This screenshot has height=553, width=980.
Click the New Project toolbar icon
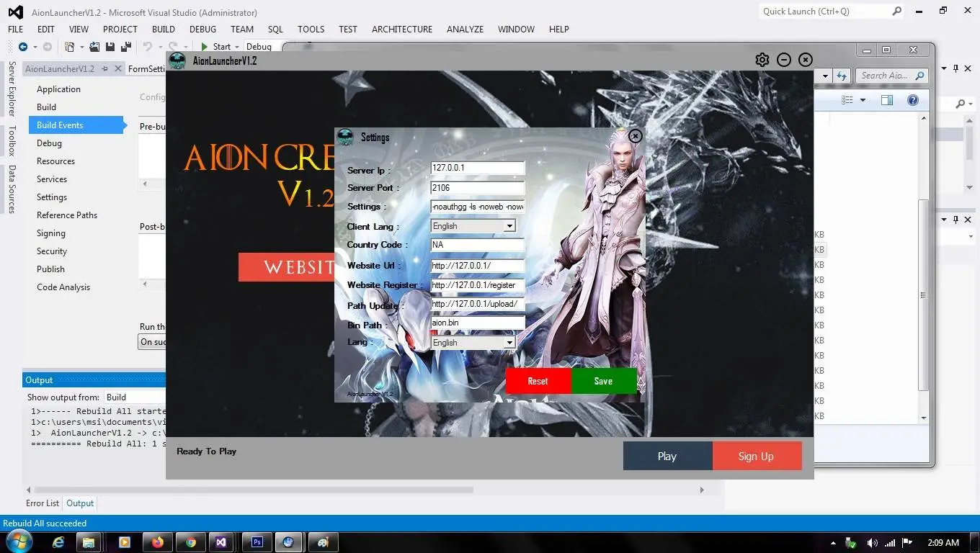point(70,47)
